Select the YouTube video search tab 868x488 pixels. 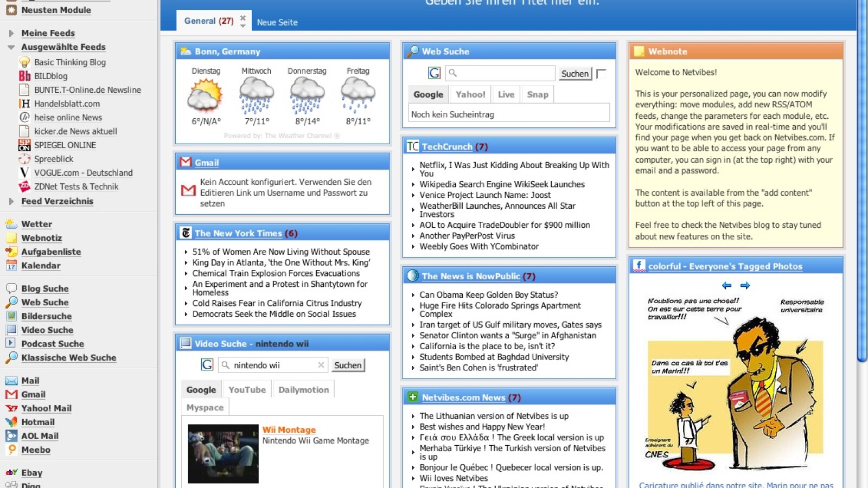(x=247, y=390)
